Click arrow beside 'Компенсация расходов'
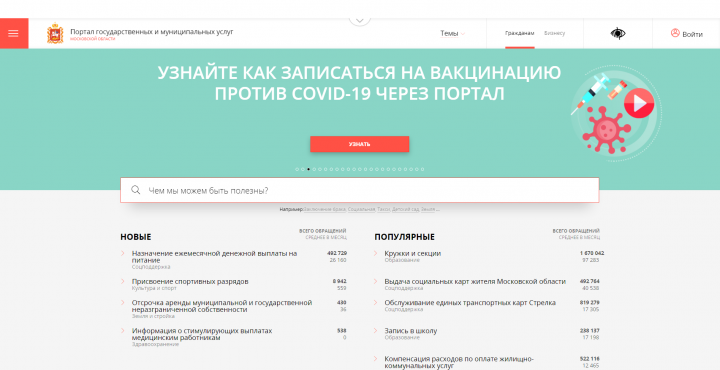Image resolution: width=720 pixels, height=370 pixels. click(x=376, y=358)
